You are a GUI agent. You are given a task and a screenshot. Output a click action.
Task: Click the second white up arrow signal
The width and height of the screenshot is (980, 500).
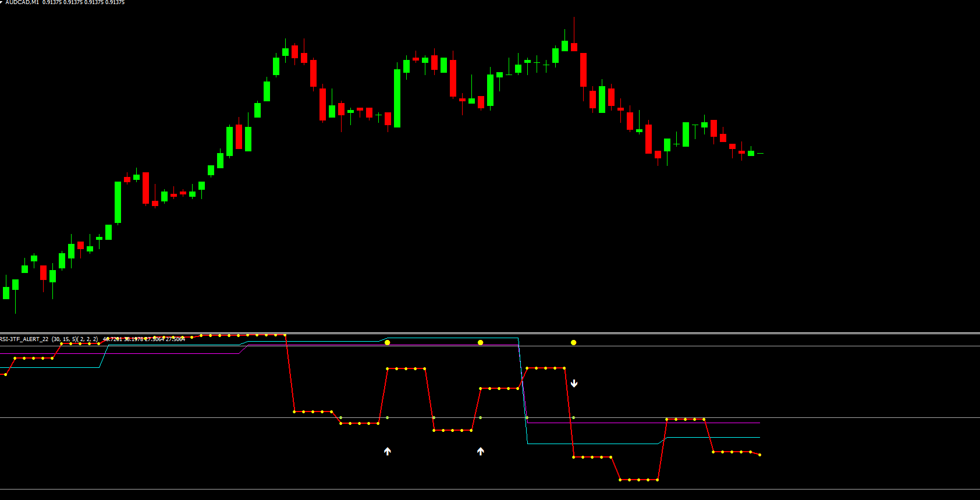tap(481, 451)
